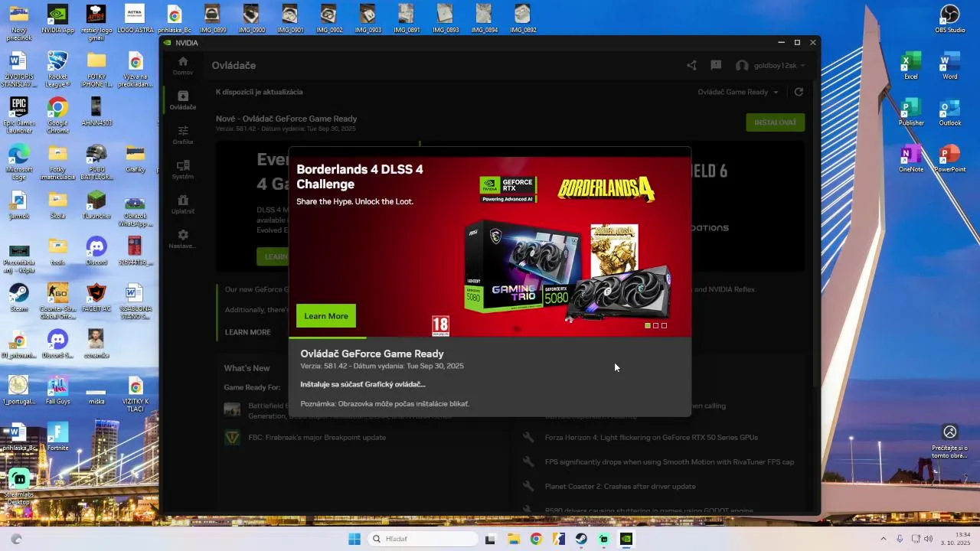Open Epic Games Launcher desktop icon

click(19, 116)
